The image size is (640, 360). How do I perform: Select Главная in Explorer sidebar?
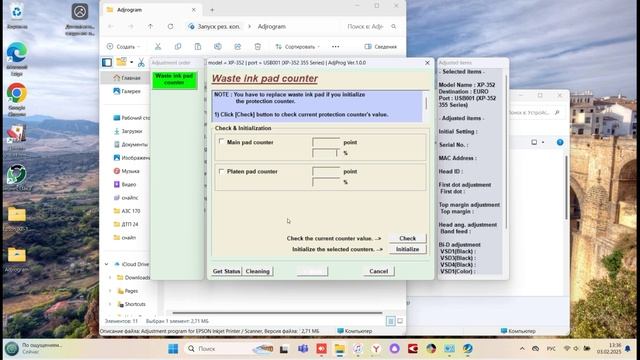[127, 78]
